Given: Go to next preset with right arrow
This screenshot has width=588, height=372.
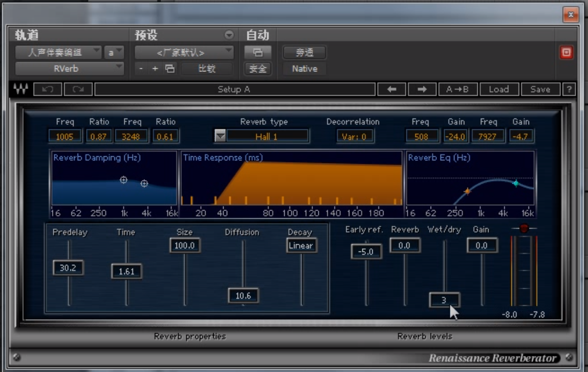Looking at the screenshot, I should click(x=422, y=89).
